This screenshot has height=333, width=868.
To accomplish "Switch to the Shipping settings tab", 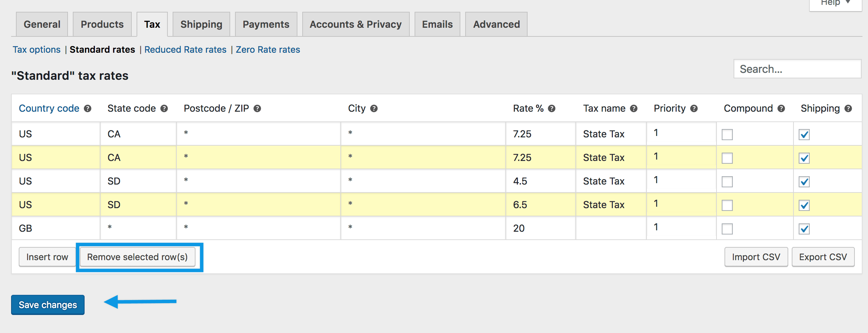I will (201, 24).
